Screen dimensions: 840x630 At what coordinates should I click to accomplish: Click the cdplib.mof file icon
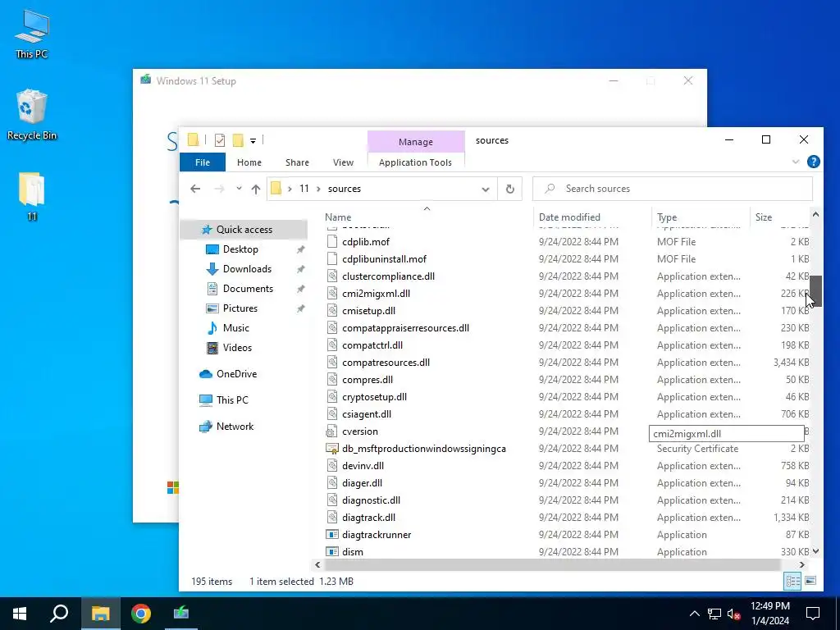(332, 242)
